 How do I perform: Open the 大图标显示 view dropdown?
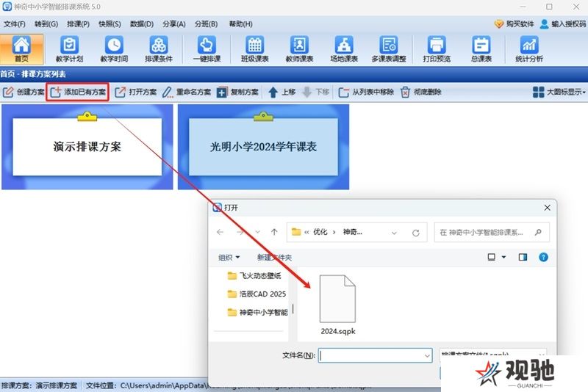coord(559,92)
